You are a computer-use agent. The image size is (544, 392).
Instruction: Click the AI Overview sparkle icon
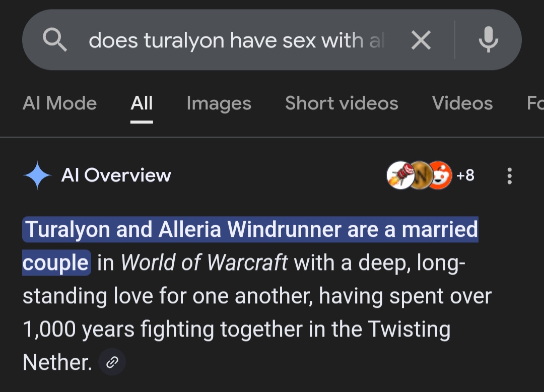coord(37,175)
